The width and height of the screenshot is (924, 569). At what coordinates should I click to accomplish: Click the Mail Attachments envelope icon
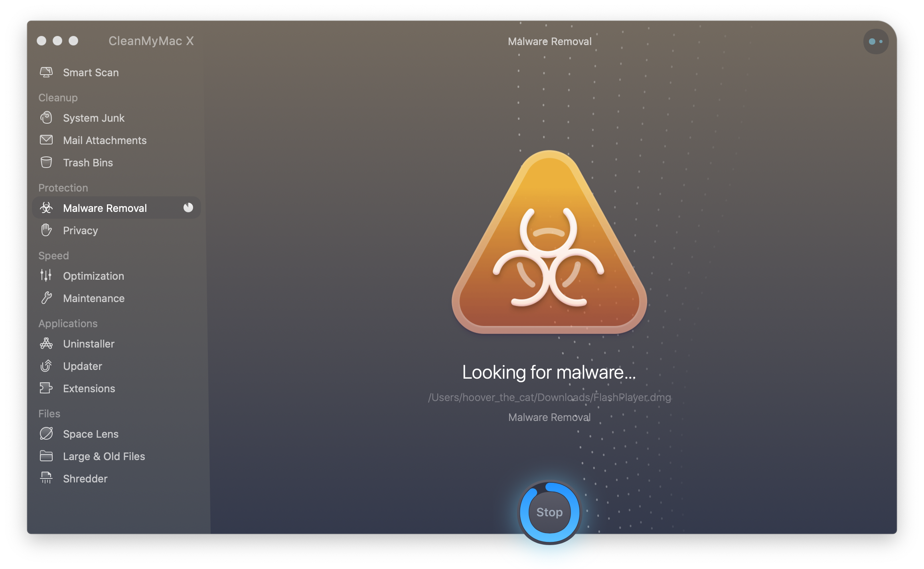[46, 140]
